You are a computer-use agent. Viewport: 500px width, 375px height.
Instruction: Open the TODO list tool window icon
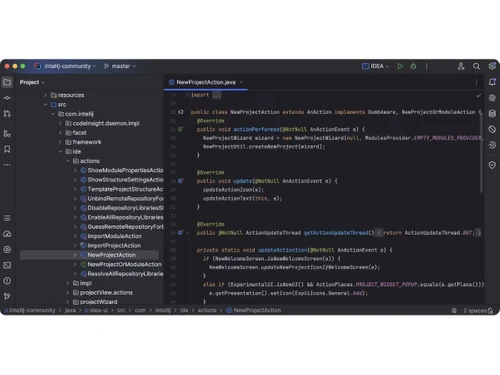(7, 218)
